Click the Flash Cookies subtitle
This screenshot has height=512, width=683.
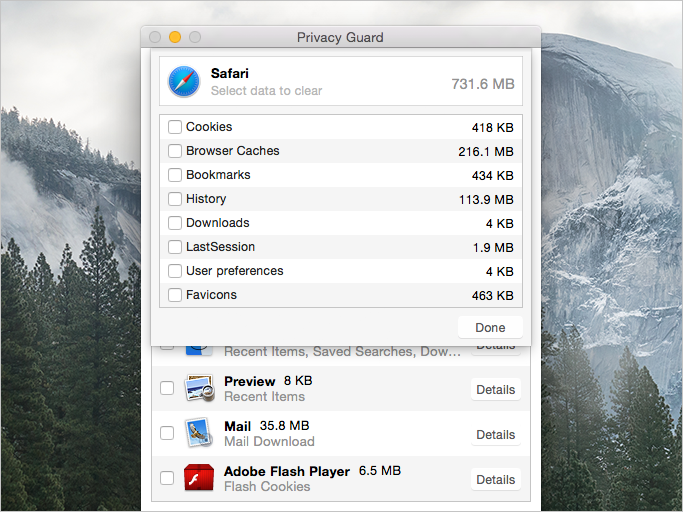pyautogui.click(x=267, y=486)
